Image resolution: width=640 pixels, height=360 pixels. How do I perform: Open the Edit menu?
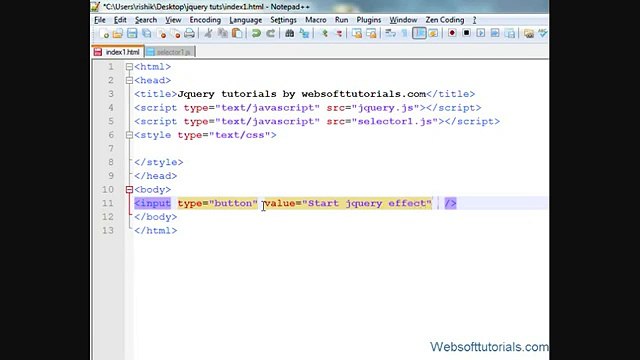pos(120,20)
